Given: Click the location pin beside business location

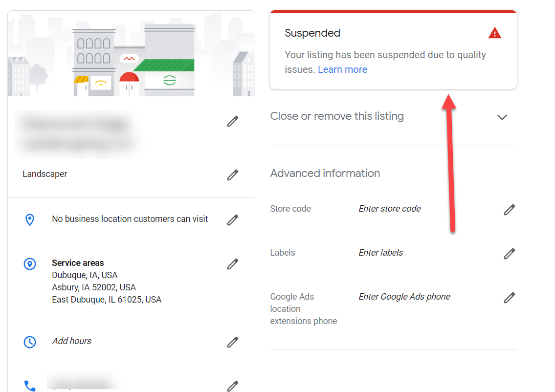Looking at the screenshot, I should point(30,219).
